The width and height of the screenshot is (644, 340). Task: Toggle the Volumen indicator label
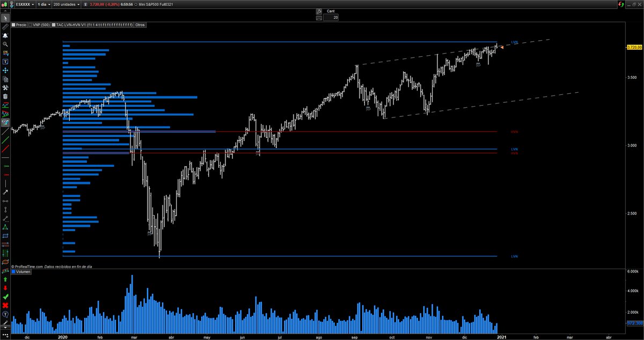tap(20, 272)
